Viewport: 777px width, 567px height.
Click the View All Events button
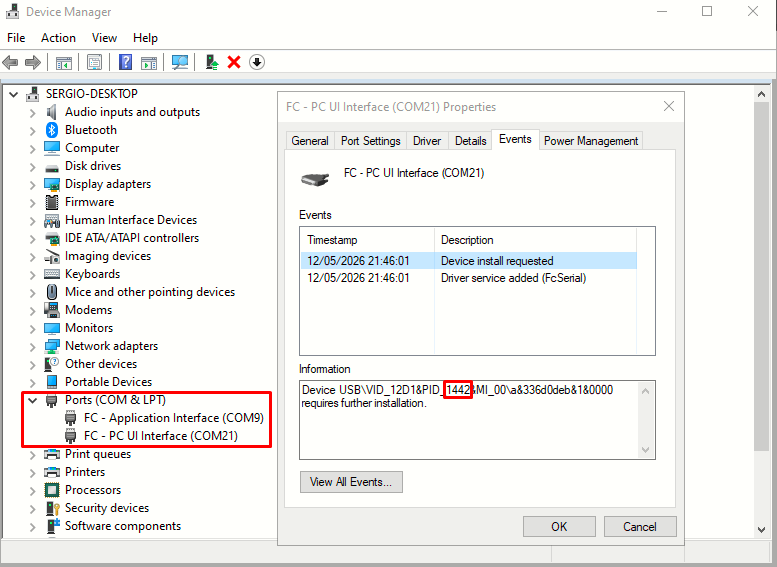351,482
